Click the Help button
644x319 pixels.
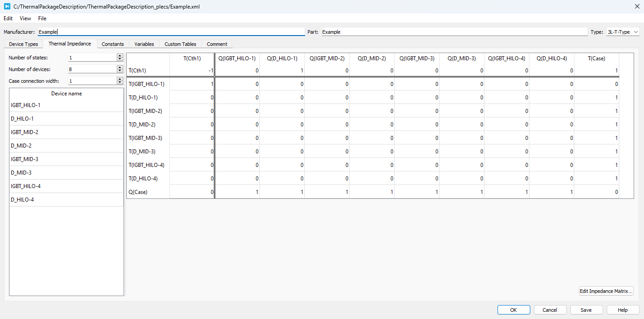(x=622, y=310)
